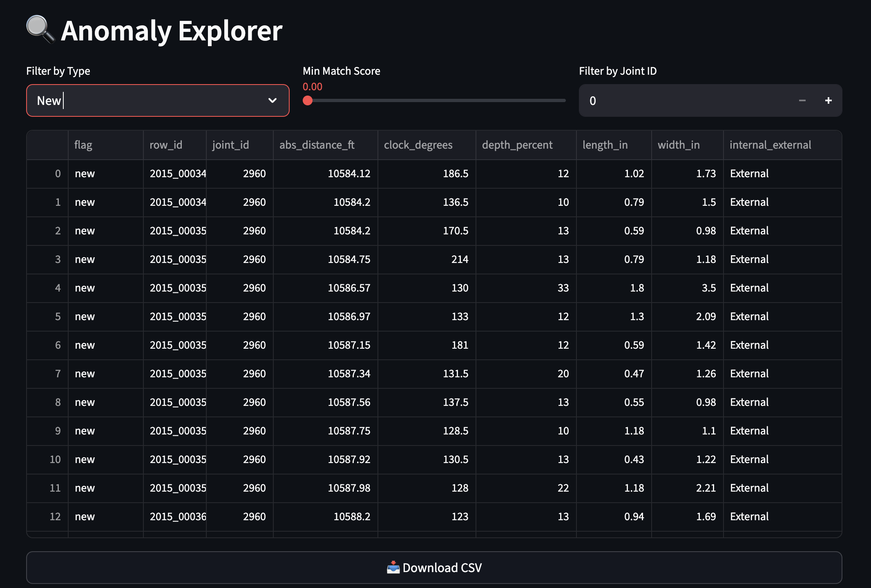Click the minus stepper for Joint ID

pyautogui.click(x=802, y=100)
